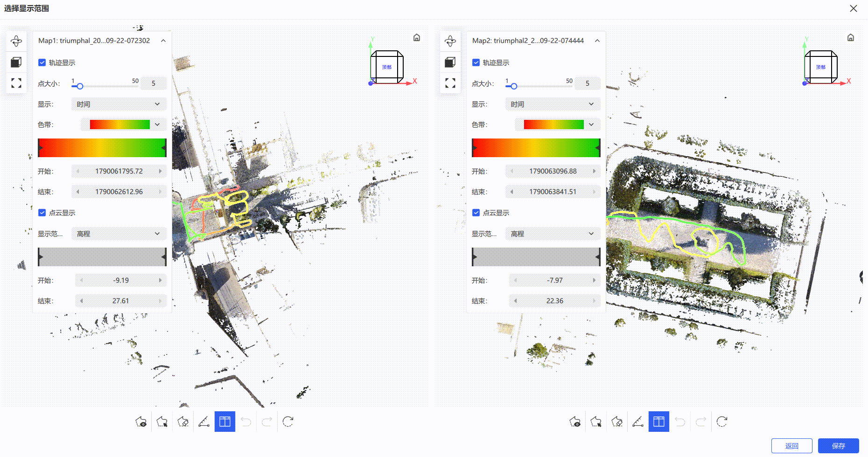Open the 色带 color ramp dropdown in Map1

pos(124,125)
